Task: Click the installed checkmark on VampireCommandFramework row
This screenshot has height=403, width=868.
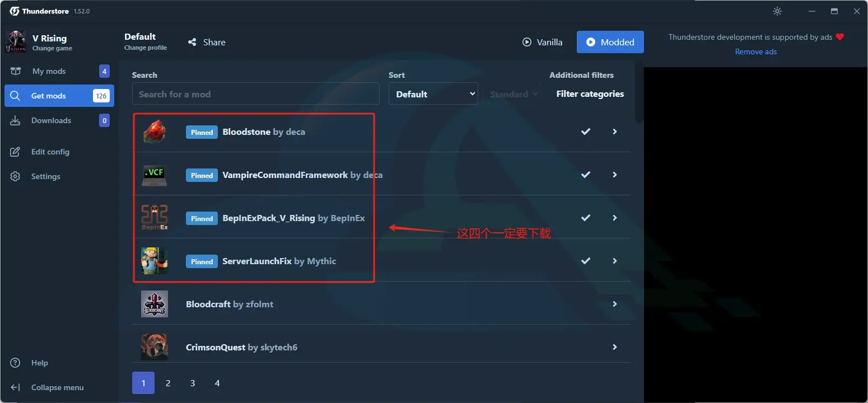Action: 586,175
